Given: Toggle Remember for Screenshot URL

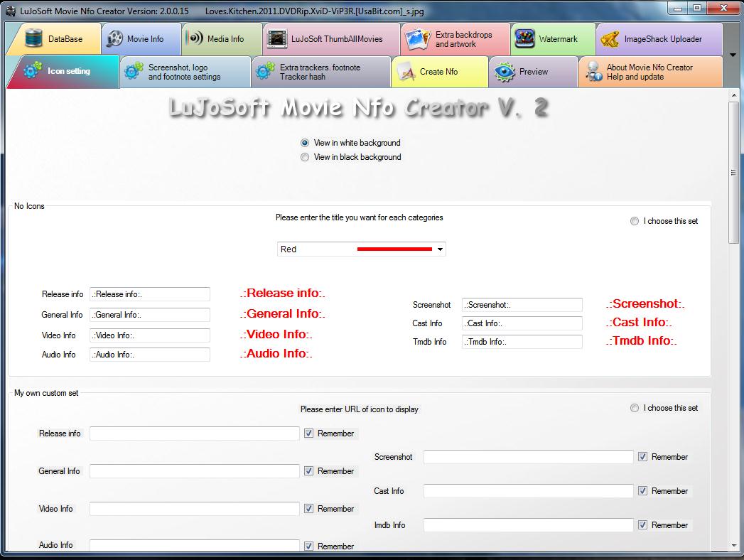Looking at the screenshot, I should click(x=642, y=456).
